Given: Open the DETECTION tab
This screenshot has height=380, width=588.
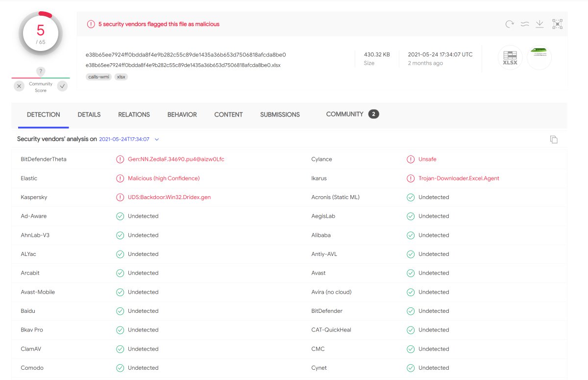Looking at the screenshot, I should coord(44,115).
